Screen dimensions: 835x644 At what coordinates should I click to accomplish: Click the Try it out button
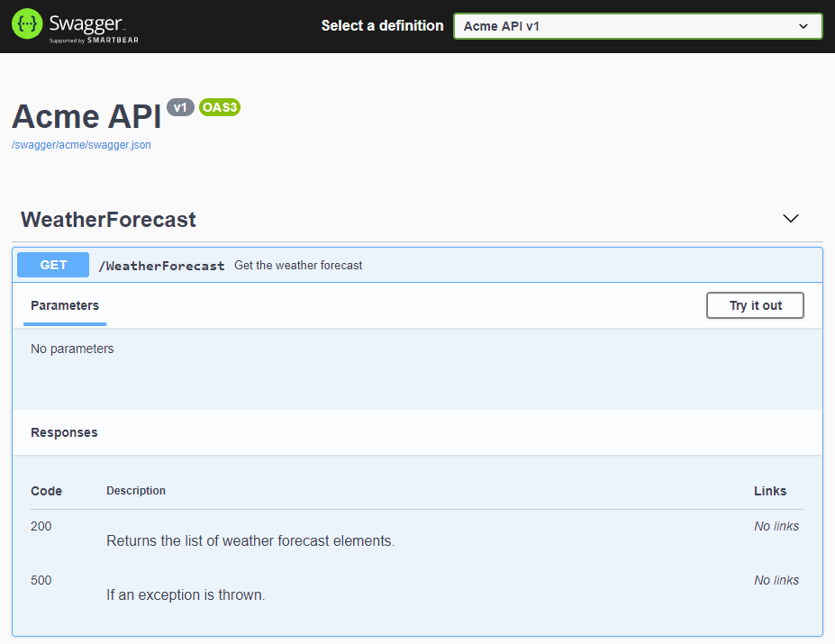(755, 305)
